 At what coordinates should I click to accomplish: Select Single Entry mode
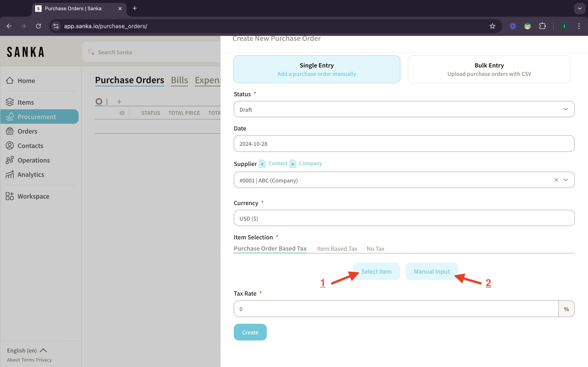317,69
